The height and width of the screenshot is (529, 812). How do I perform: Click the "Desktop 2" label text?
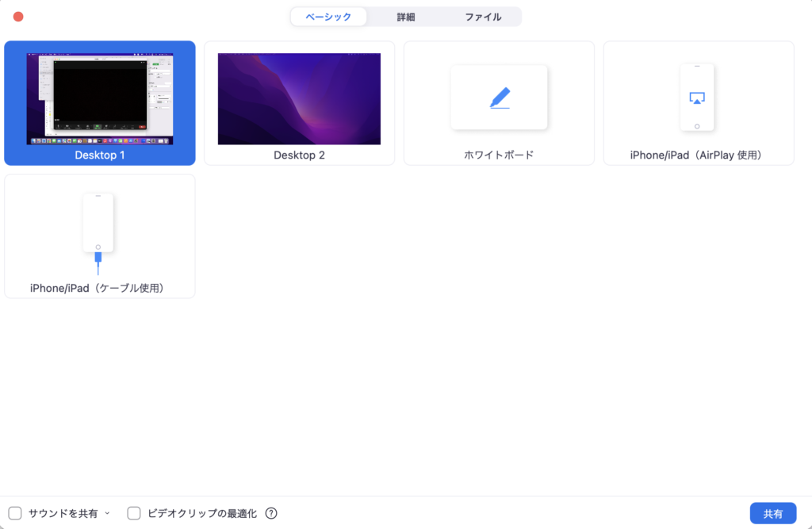coord(299,155)
